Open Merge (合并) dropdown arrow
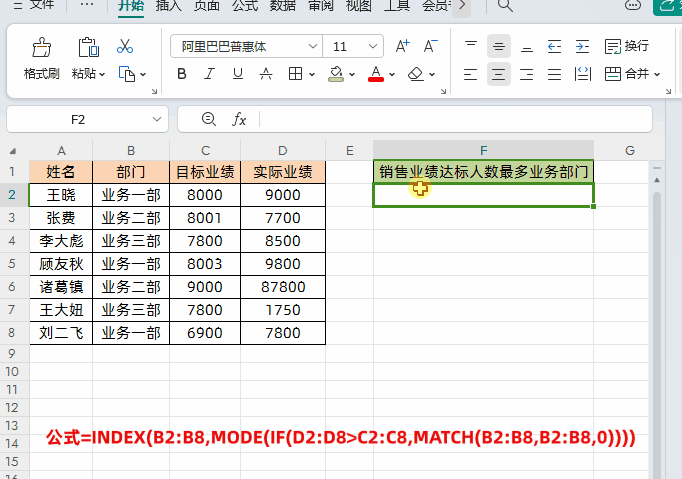The height and width of the screenshot is (479, 682). [x=657, y=74]
